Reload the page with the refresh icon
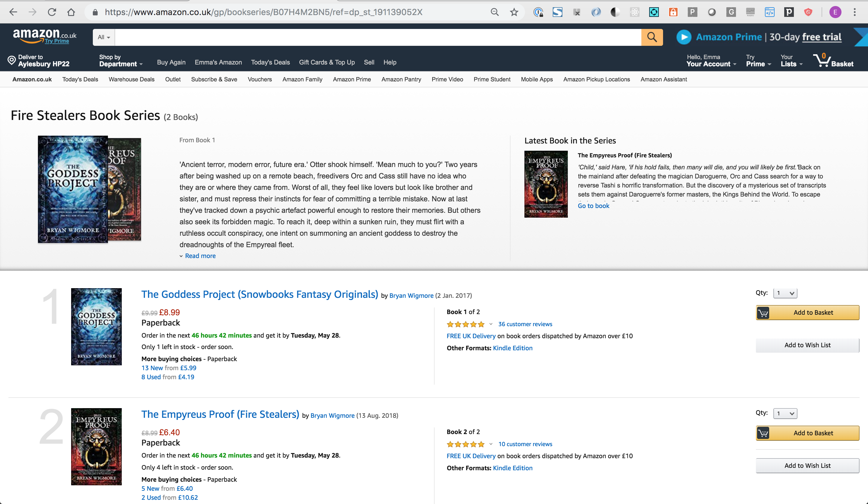868x504 pixels. tap(52, 12)
